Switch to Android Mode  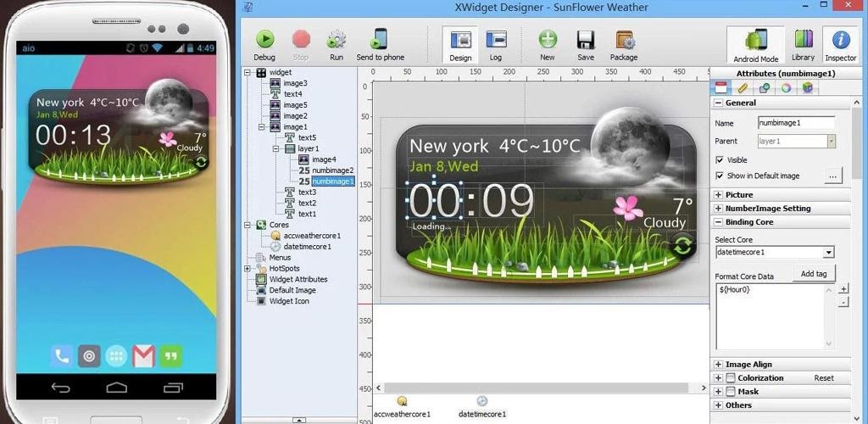(x=755, y=44)
